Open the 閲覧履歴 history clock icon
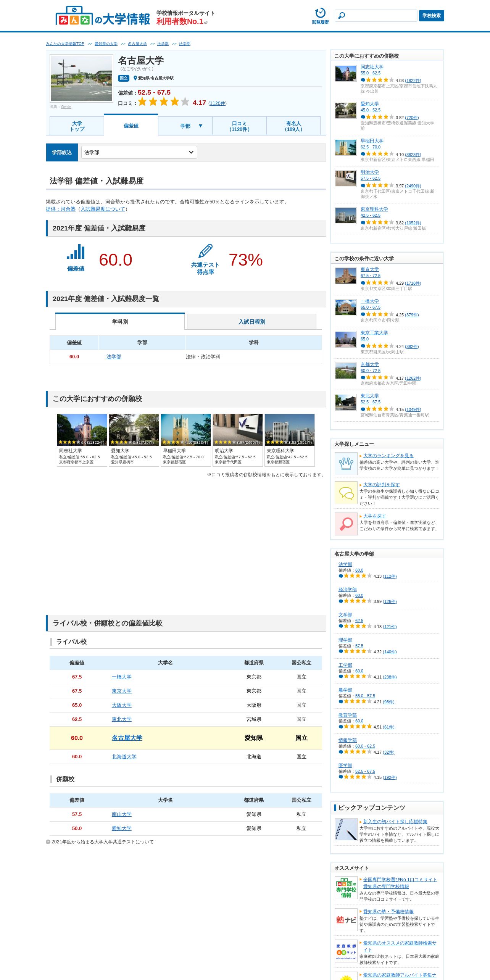Viewport: 490px width, 980px height. pos(320,16)
